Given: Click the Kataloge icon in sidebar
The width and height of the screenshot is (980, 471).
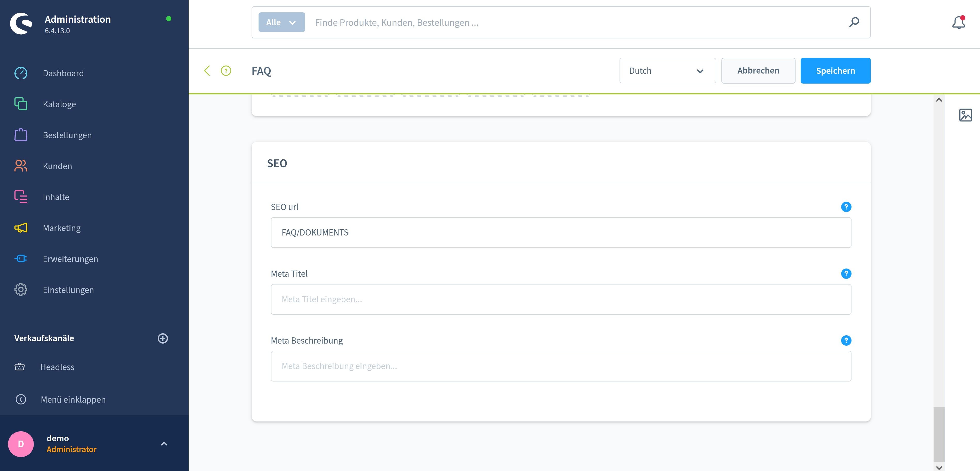Looking at the screenshot, I should point(21,104).
